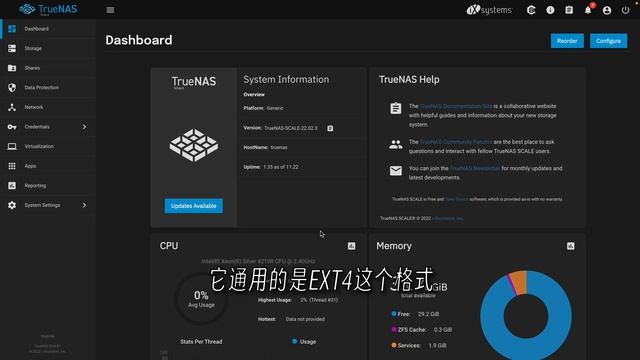This screenshot has height=360, width=640.
Task: Click the Storage sidebar icon
Action: [12, 48]
